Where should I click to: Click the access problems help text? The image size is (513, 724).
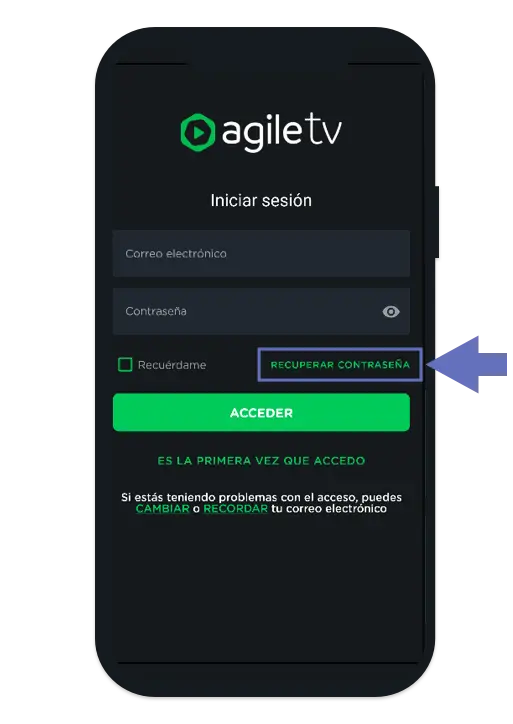click(x=261, y=503)
